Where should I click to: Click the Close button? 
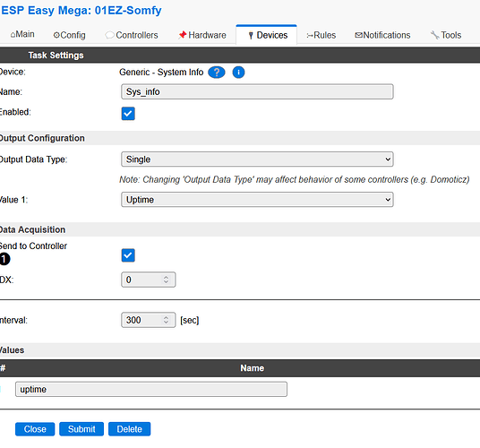pos(35,429)
